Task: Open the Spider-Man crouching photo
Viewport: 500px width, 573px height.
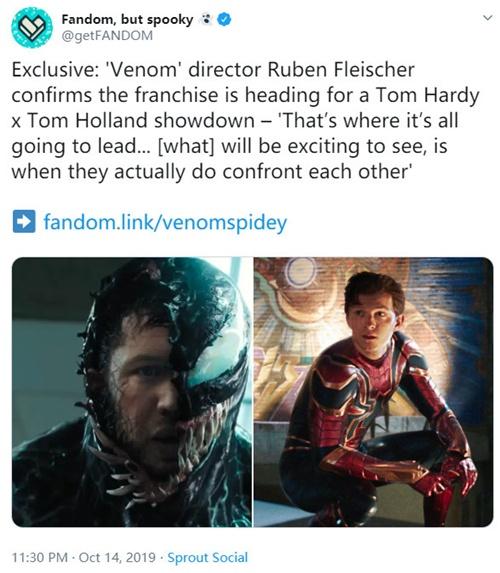Action: [x=374, y=392]
